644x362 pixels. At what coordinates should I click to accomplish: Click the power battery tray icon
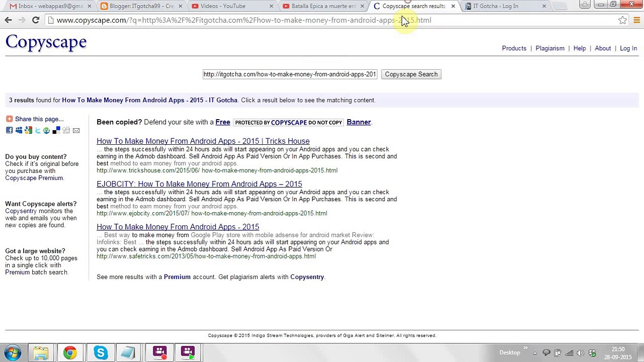(x=558, y=353)
